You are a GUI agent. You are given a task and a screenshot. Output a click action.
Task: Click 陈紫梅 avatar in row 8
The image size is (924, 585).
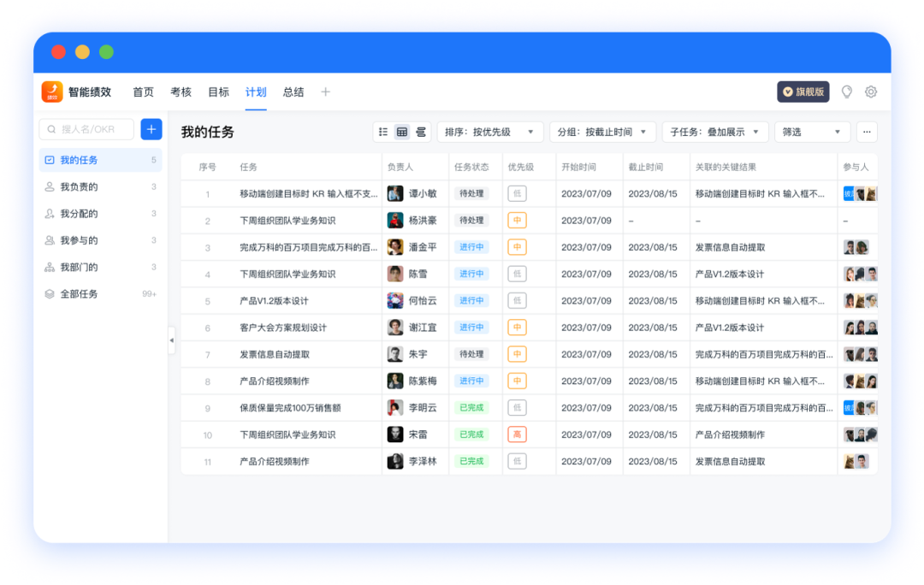[x=394, y=381]
